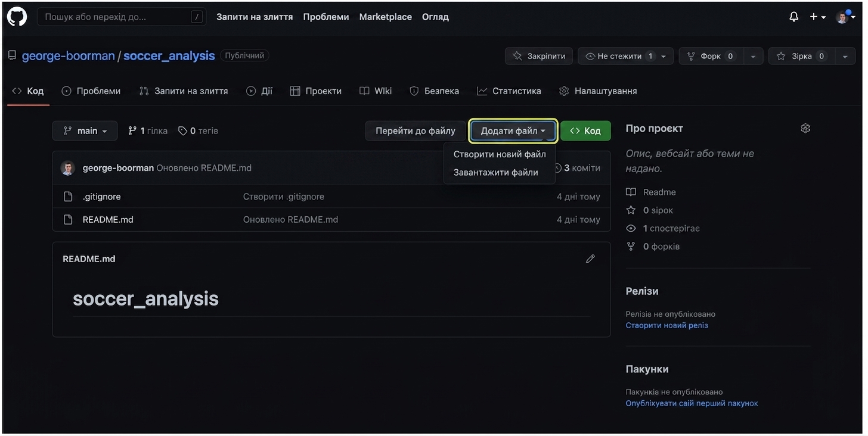Screen dimensions: 868x436
Task: Switch to Запити на злиття repository tab
Action: [x=184, y=91]
